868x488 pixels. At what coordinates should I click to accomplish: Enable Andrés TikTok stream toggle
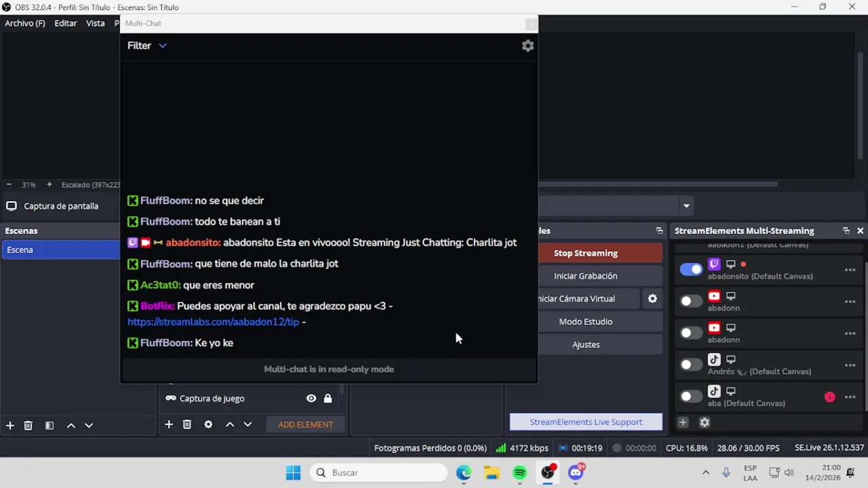click(691, 365)
